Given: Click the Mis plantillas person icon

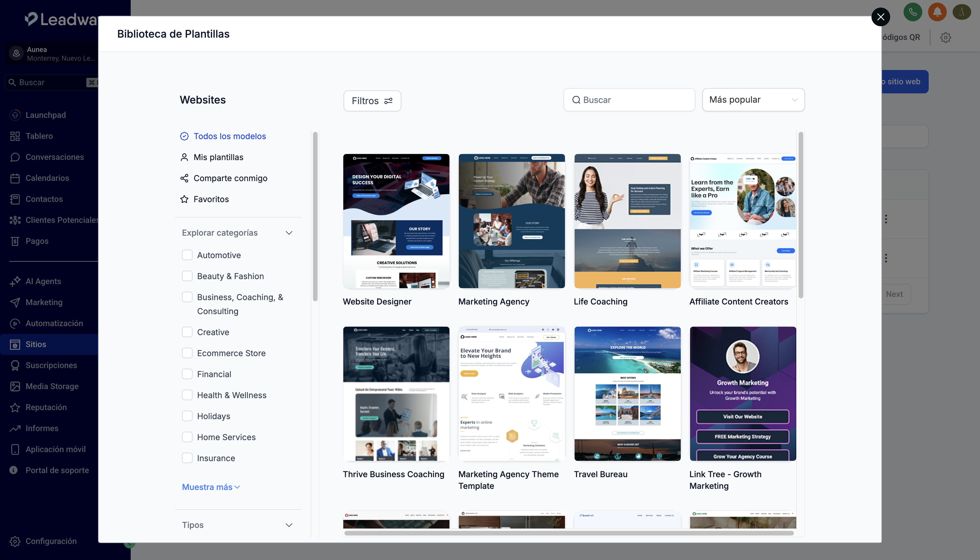Looking at the screenshot, I should (x=184, y=157).
